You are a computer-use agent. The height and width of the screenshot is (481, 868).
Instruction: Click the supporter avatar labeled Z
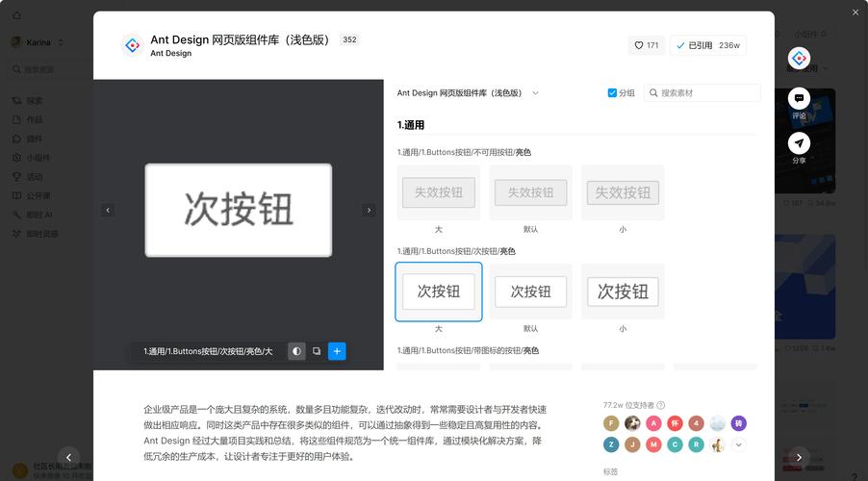(611, 444)
